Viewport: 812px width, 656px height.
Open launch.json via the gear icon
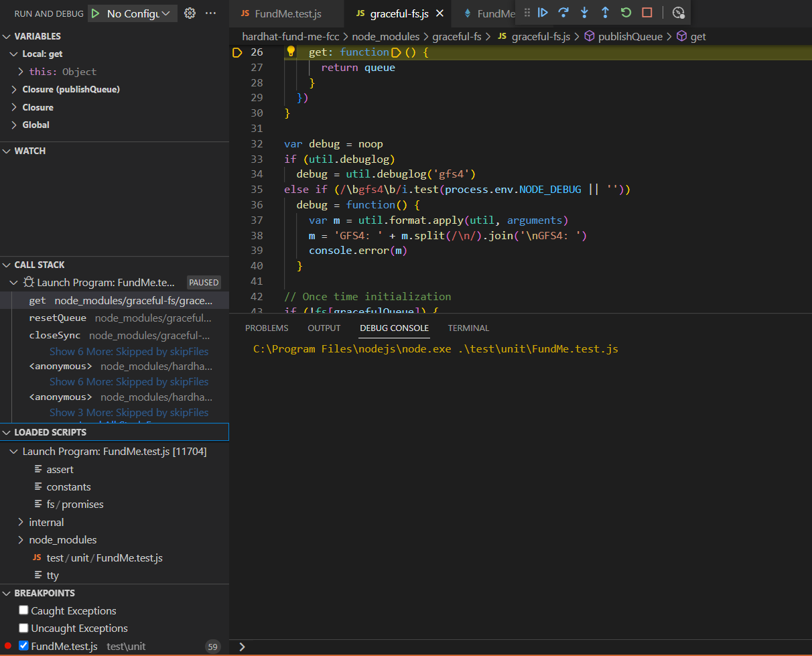[190, 13]
